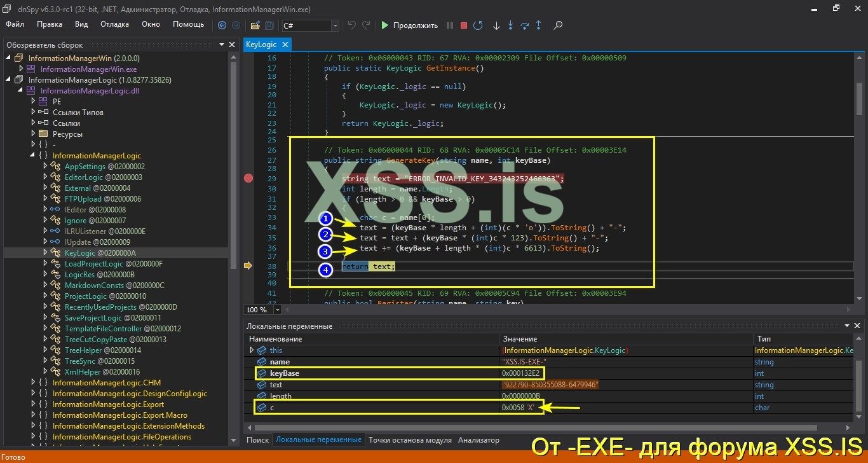Undo with the toolbar undo arrow
The width and height of the screenshot is (868, 463).
[x=351, y=25]
